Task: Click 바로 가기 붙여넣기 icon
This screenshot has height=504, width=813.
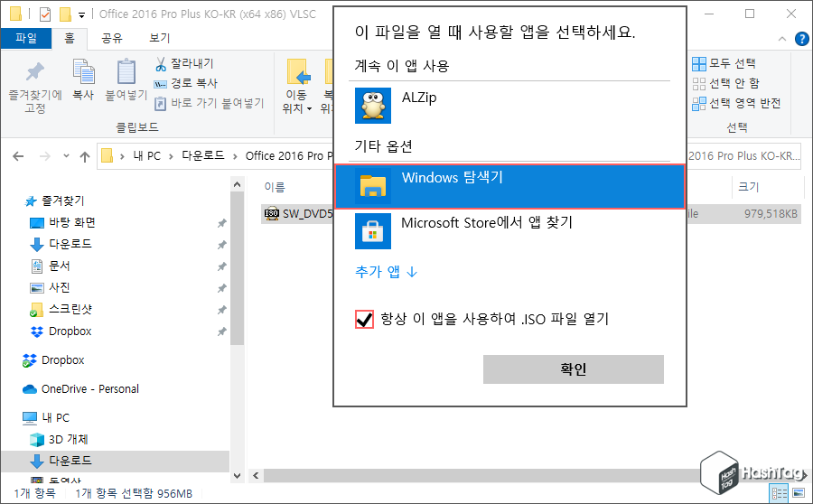Action: click(160, 104)
